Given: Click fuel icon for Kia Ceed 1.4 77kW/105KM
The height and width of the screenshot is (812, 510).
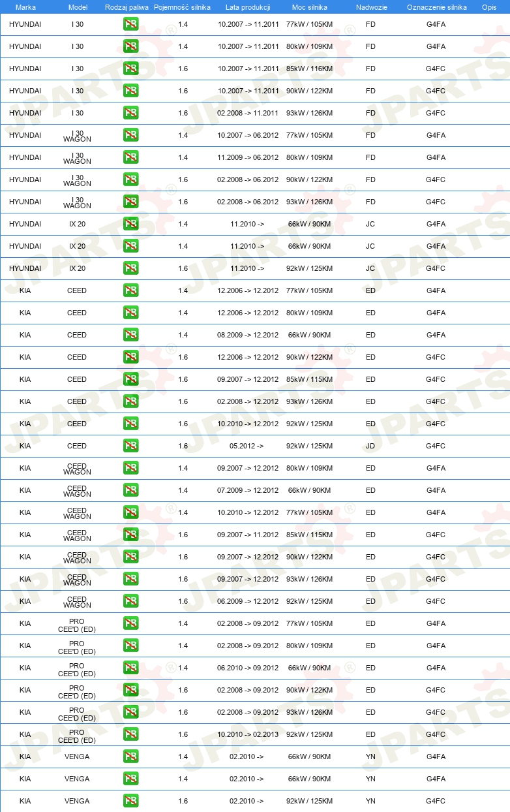Looking at the screenshot, I should 131,291.
